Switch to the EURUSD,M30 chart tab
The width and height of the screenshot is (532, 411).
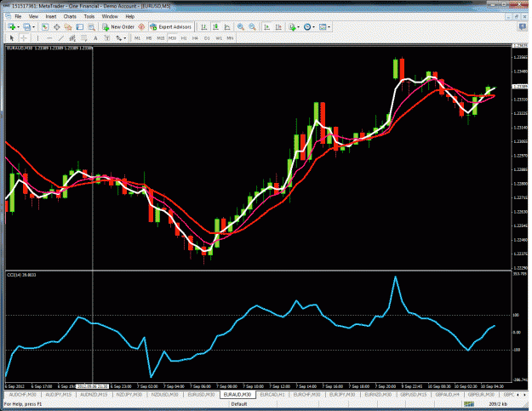point(201,395)
